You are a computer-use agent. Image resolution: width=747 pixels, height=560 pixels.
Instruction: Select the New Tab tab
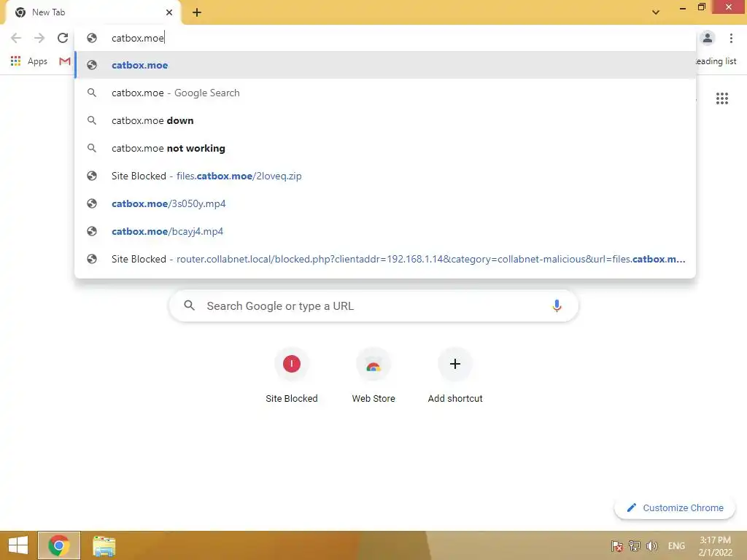tap(93, 12)
